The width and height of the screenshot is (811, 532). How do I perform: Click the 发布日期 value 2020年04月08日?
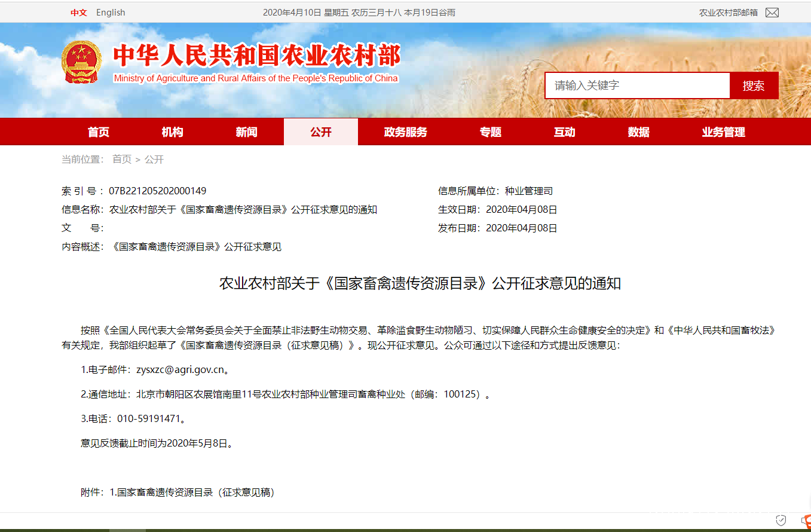tap(522, 228)
